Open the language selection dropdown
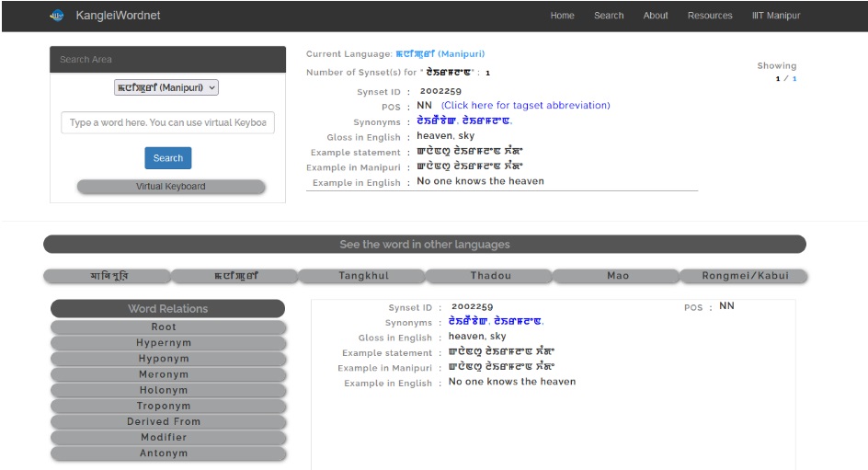This screenshot has height=470, width=868. click(x=166, y=88)
